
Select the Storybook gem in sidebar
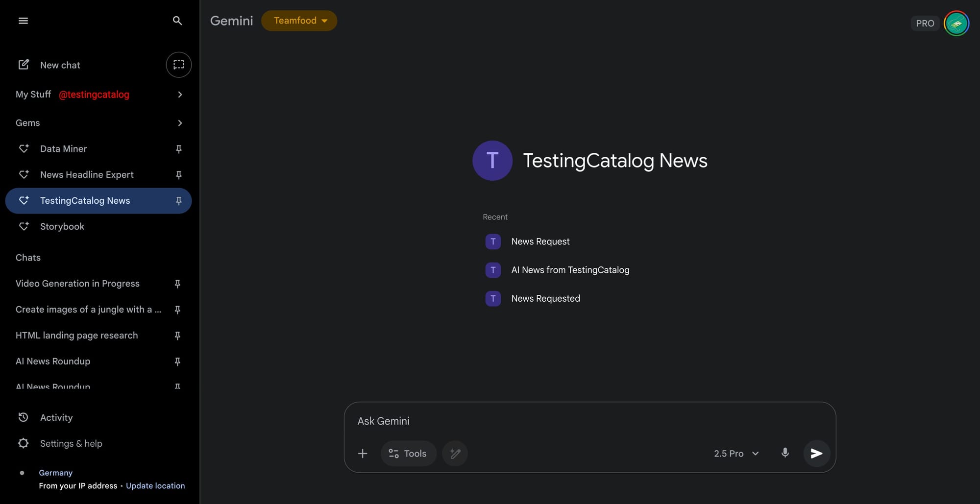coord(62,226)
